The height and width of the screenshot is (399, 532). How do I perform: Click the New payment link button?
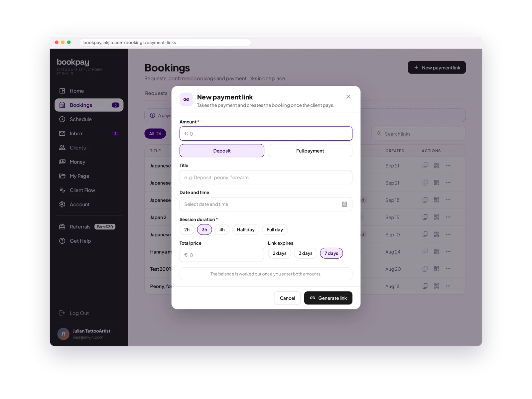(x=437, y=67)
